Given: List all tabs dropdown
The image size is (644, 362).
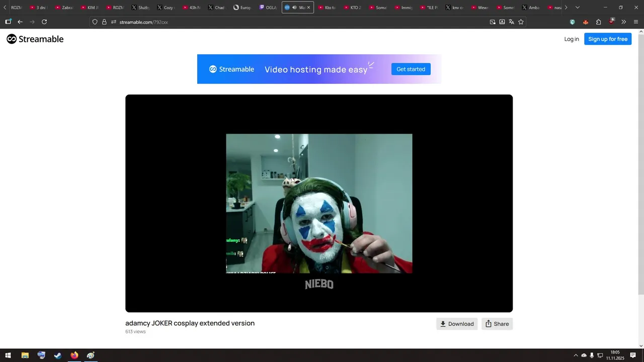Looking at the screenshot, I should click(x=577, y=8).
